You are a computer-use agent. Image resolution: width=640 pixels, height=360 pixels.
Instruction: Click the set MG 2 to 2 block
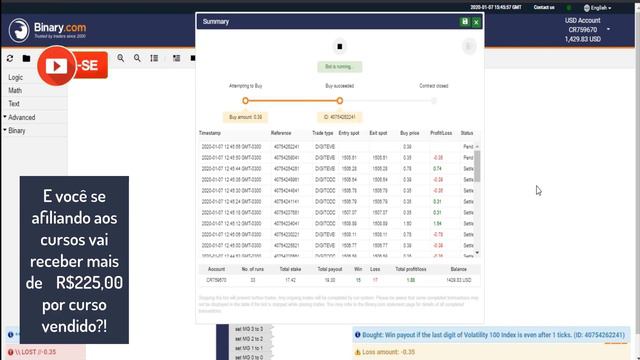249,339
